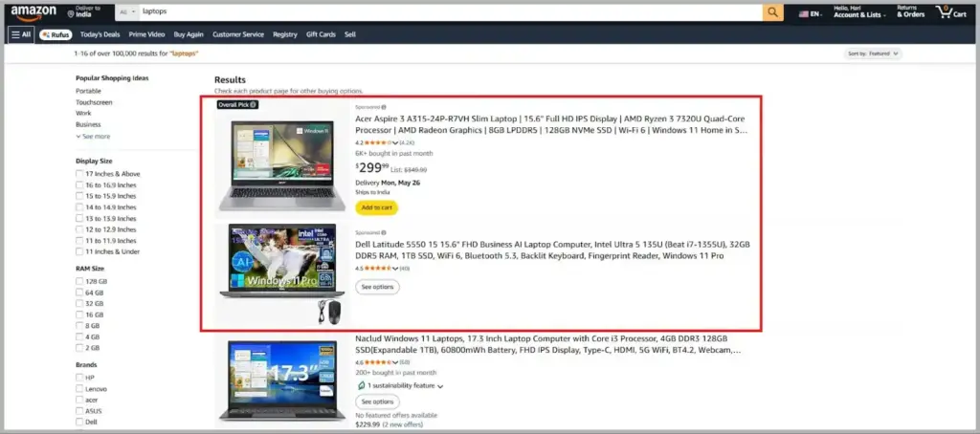Image resolution: width=980 pixels, height=434 pixels.
Task: Click the orange search magnifier button
Action: click(x=772, y=12)
